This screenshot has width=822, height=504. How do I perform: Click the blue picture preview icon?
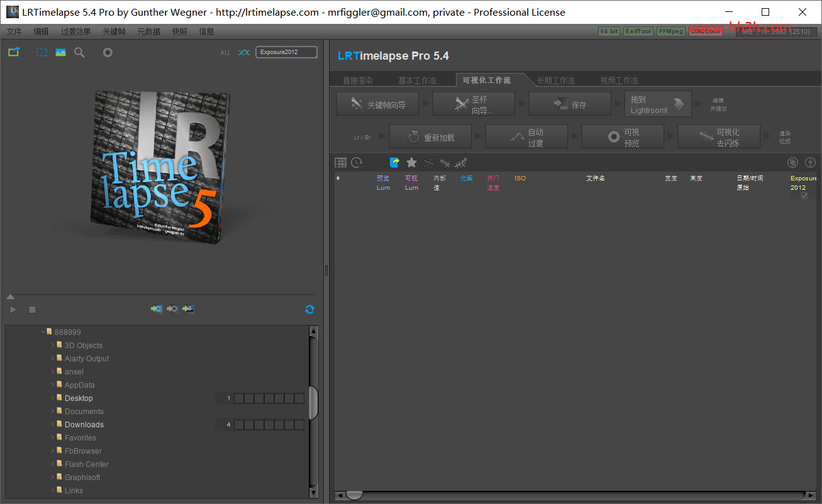point(60,53)
